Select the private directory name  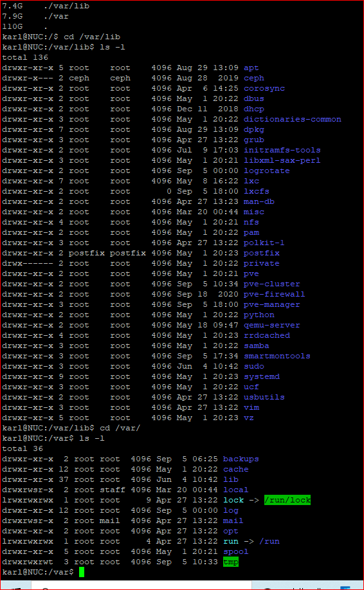[262, 263]
